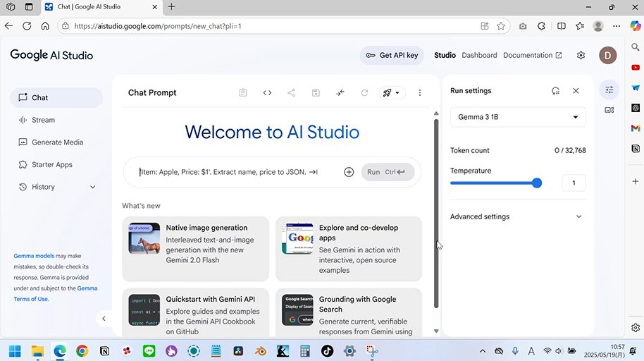Click the Temperature slider handle
Image resolution: width=644 pixels, height=361 pixels.
pyautogui.click(x=537, y=183)
